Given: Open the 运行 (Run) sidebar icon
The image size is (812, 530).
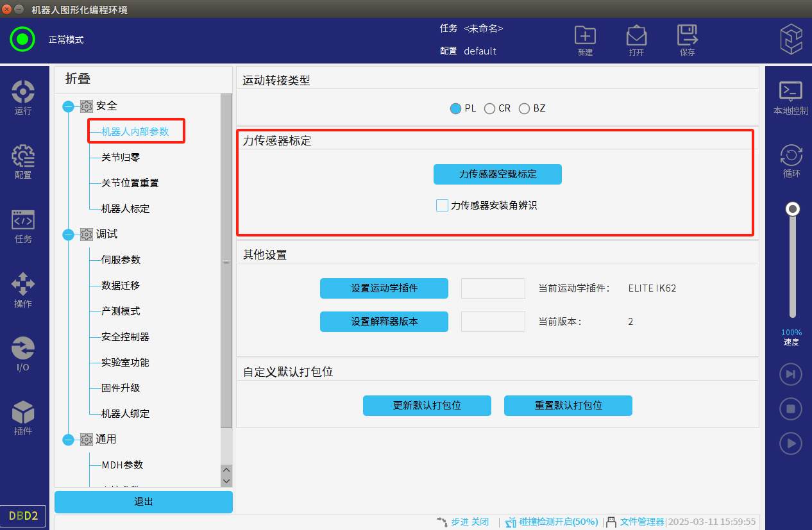Looking at the screenshot, I should point(23,92).
